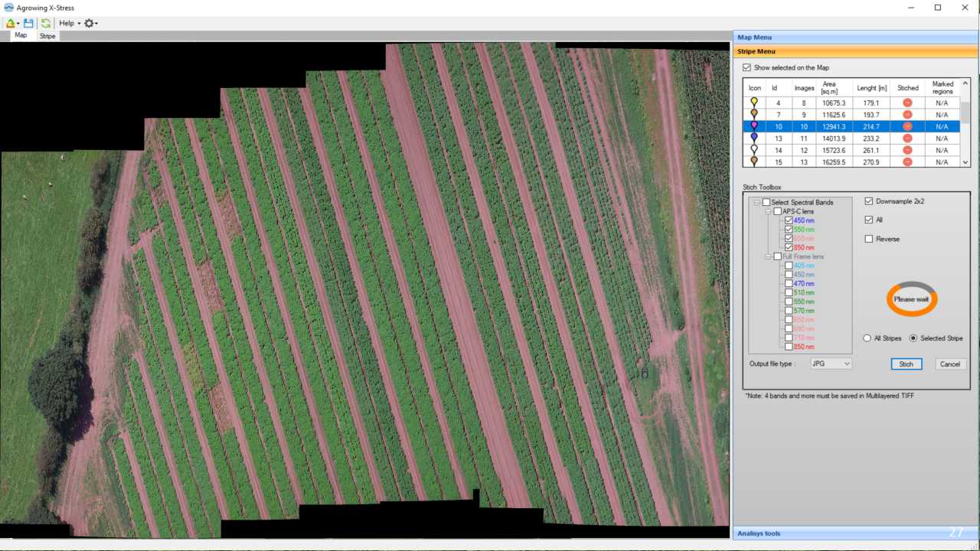Enable the Reverse checkbox

tap(868, 239)
